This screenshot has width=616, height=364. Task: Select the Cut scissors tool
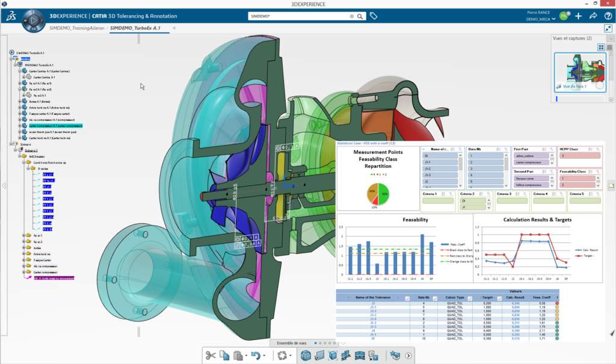211,356
